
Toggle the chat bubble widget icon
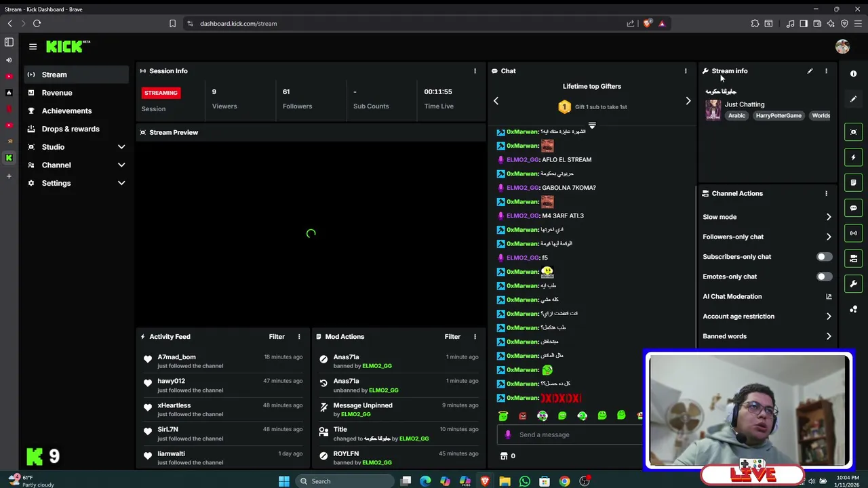point(854,208)
